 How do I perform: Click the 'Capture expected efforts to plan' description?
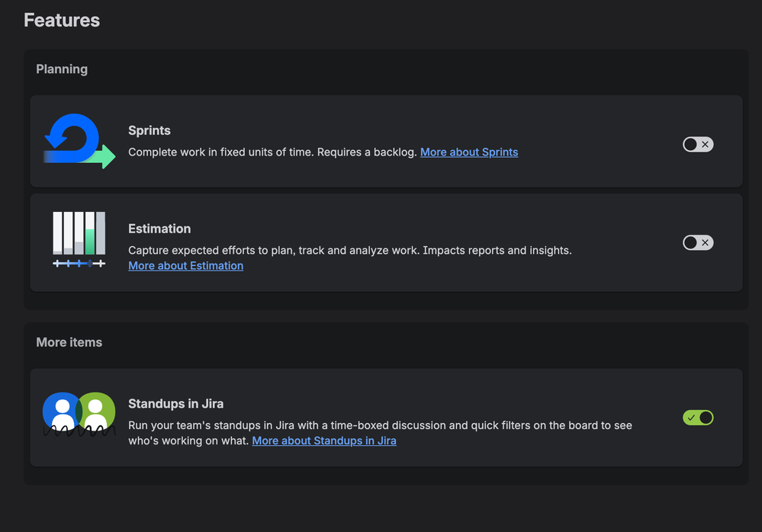point(350,251)
